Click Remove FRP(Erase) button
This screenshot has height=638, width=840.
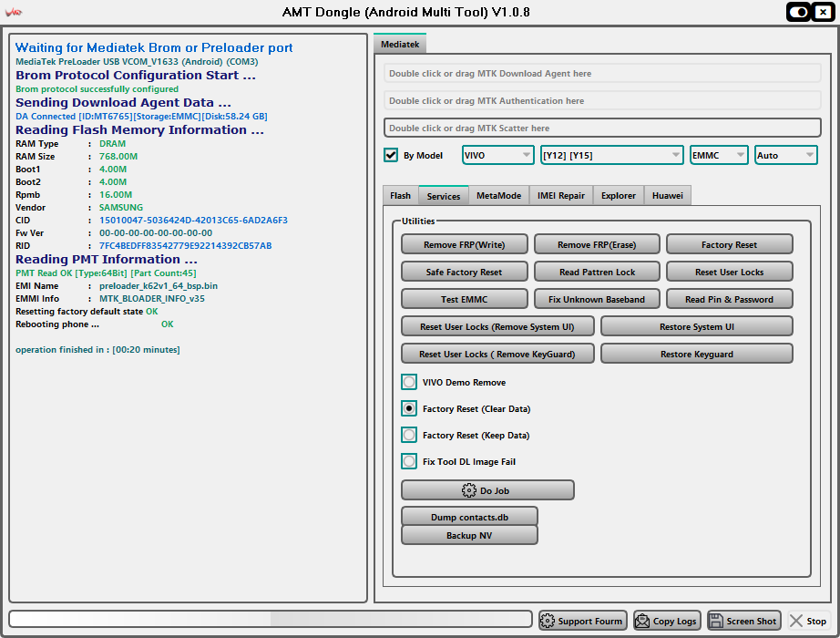[597, 244]
